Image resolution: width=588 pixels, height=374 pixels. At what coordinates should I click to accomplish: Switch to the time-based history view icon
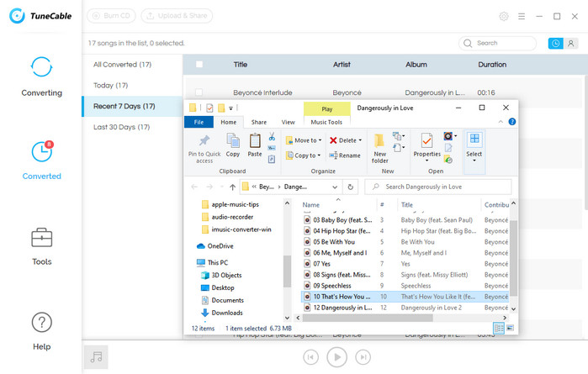click(555, 43)
